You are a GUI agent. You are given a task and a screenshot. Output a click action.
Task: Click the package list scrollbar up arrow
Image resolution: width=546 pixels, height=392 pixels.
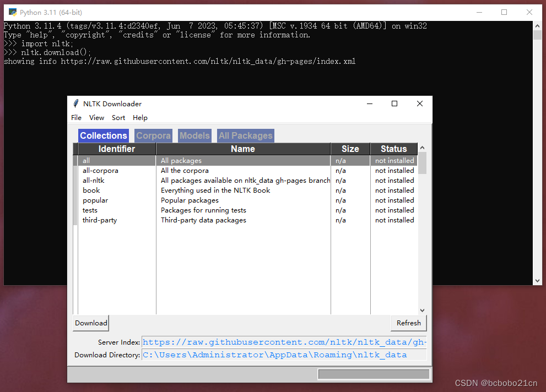pos(423,148)
